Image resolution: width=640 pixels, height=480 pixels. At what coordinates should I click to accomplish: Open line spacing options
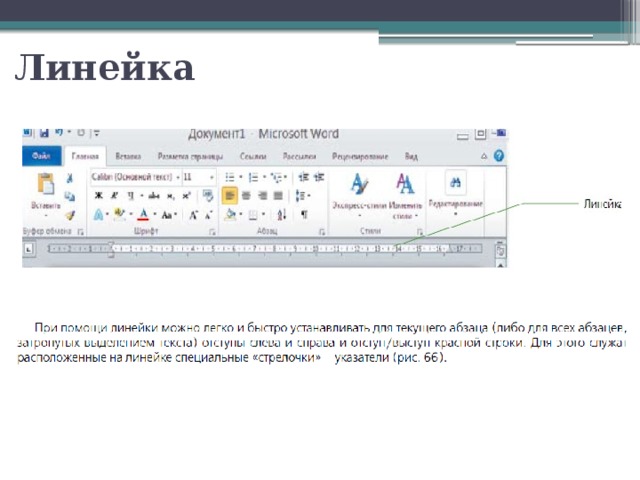pos(301,196)
